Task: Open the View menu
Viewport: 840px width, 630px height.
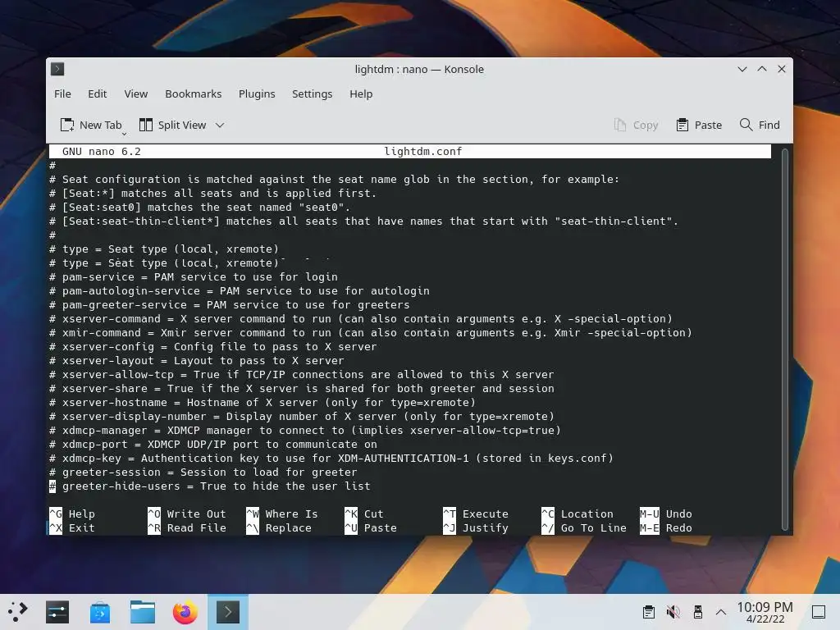Action: pos(136,94)
